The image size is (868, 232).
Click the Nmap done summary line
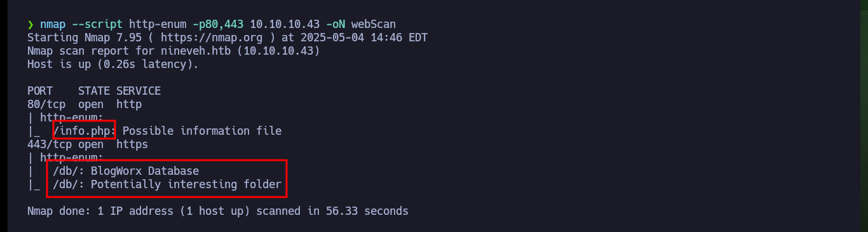point(218,210)
